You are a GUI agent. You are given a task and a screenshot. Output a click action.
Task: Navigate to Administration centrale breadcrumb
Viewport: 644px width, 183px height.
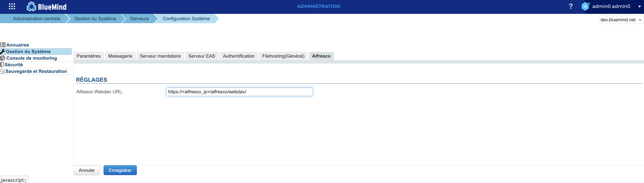click(x=36, y=19)
